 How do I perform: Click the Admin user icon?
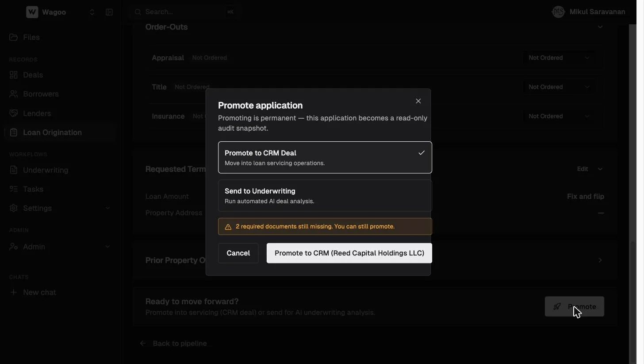click(14, 247)
